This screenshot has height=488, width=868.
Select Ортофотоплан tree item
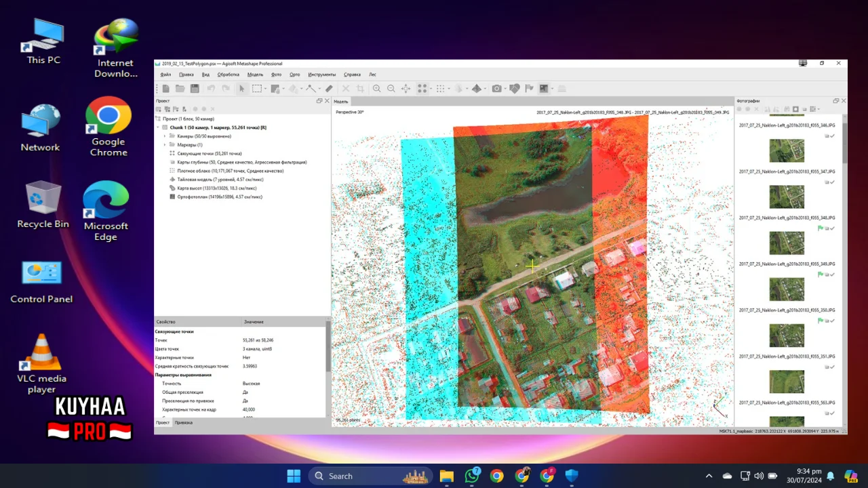tap(220, 197)
